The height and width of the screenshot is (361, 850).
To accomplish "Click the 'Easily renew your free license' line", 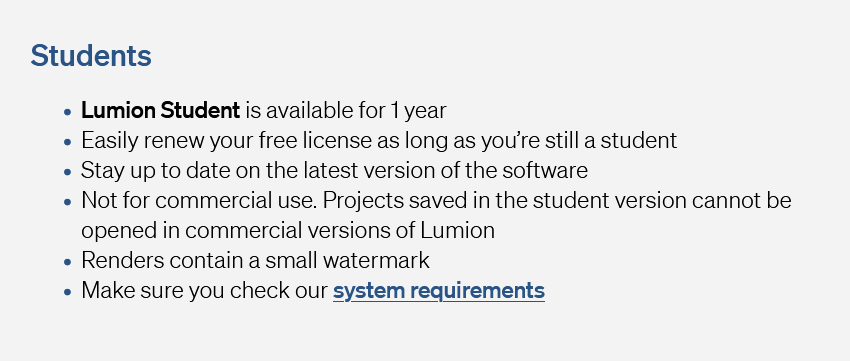I will (379, 141).
